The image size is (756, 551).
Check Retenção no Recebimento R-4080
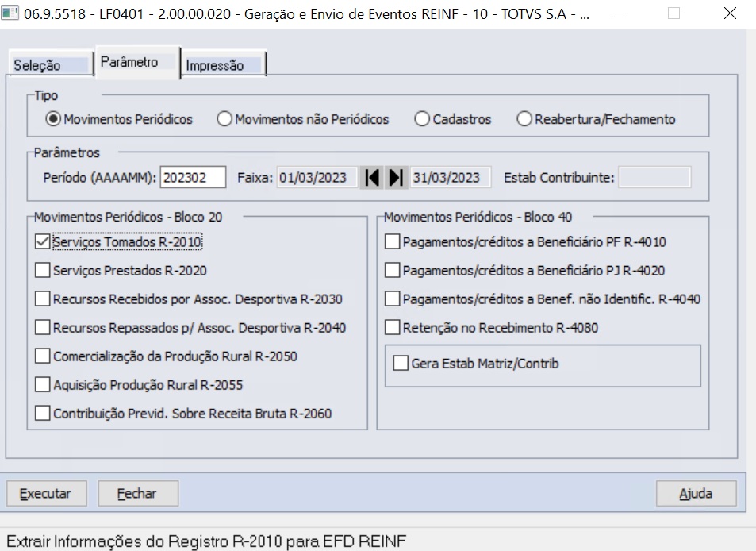[390, 327]
